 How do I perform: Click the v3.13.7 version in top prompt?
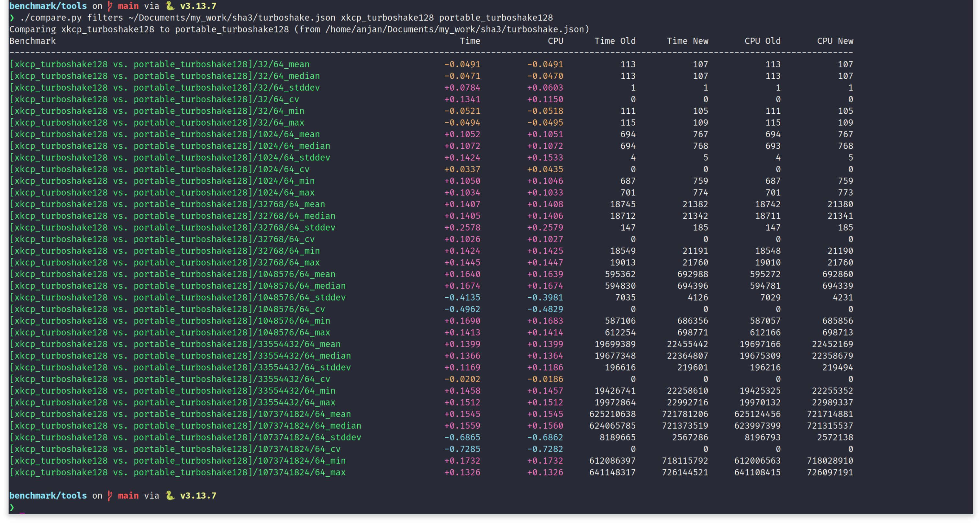[x=198, y=6]
